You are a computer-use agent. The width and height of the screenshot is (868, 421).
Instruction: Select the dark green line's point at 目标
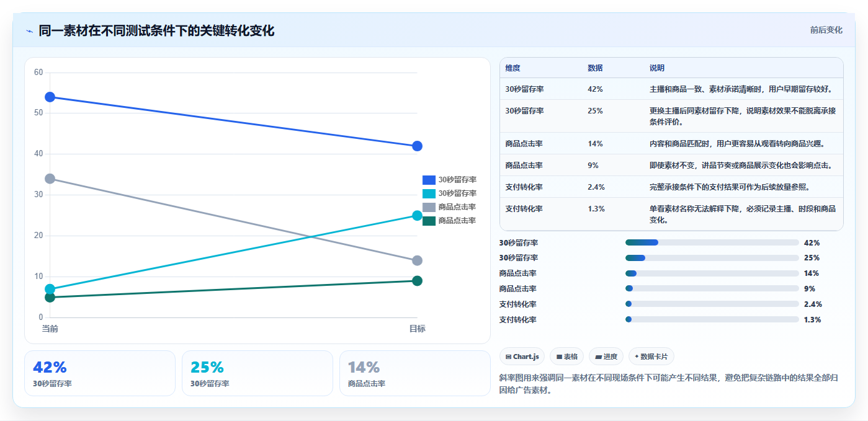pyautogui.click(x=417, y=281)
